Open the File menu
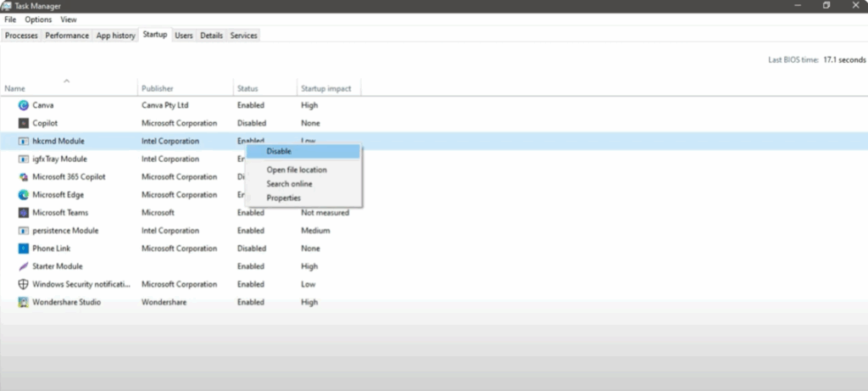Image resolution: width=868 pixels, height=391 pixels. point(10,20)
